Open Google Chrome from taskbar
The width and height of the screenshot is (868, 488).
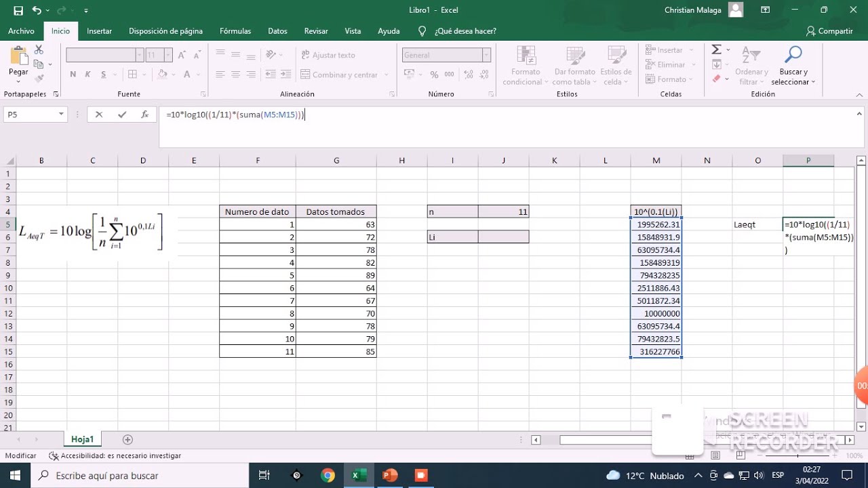click(x=328, y=476)
